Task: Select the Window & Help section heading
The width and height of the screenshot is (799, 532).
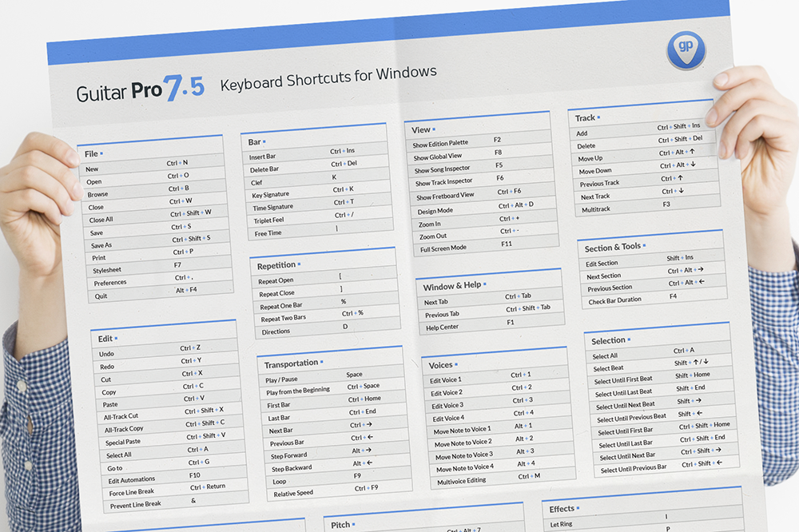Action: 452,286
